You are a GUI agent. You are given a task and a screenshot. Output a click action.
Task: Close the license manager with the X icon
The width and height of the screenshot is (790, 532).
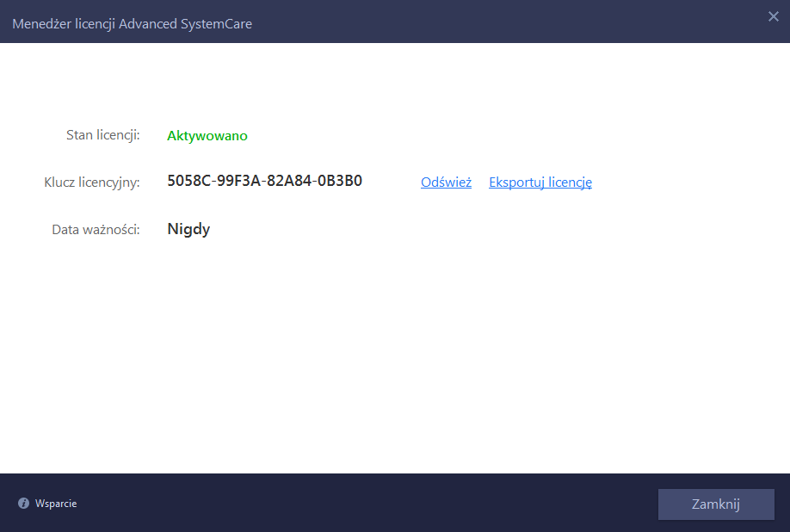[774, 16]
